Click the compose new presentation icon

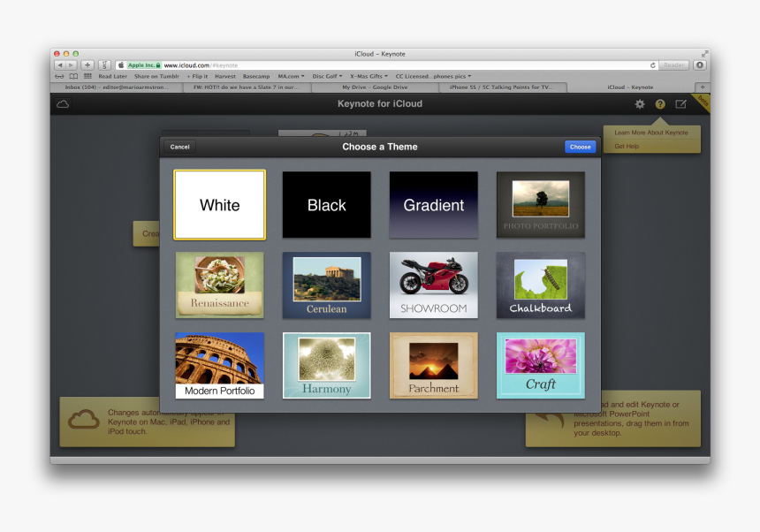(681, 103)
